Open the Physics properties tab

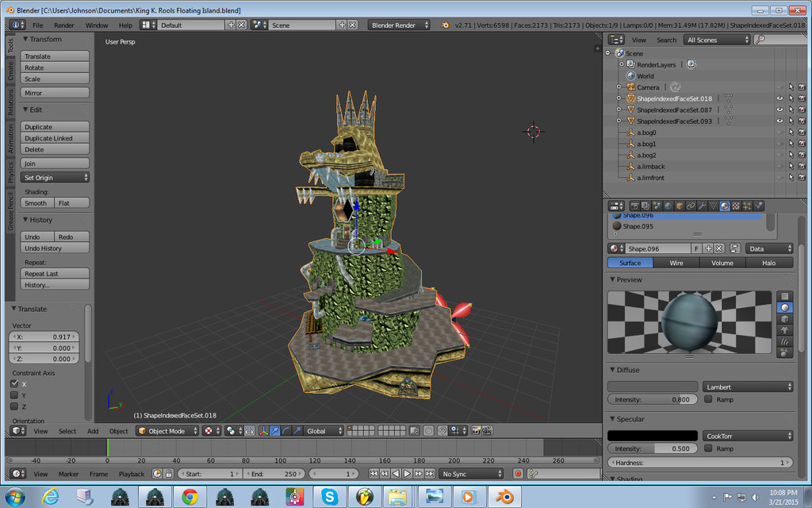[x=759, y=206]
